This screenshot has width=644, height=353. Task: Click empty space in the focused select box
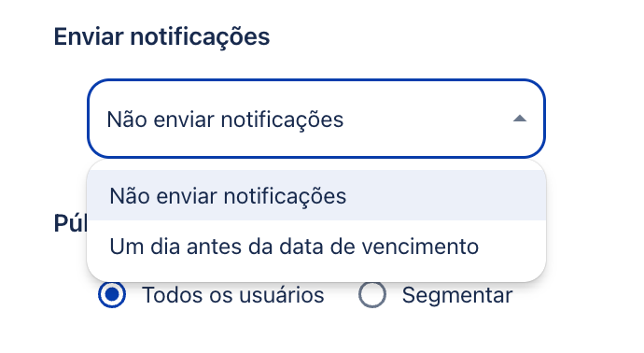[427, 119]
